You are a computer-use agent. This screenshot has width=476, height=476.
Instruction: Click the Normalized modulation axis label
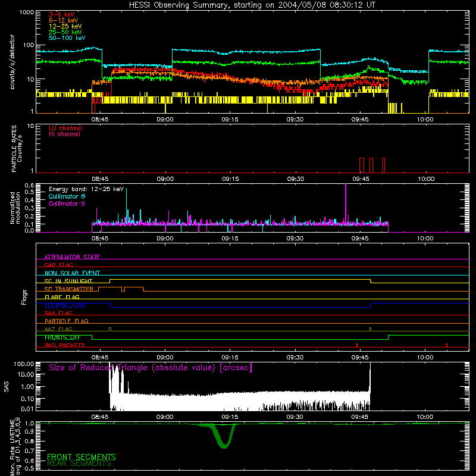(15, 208)
